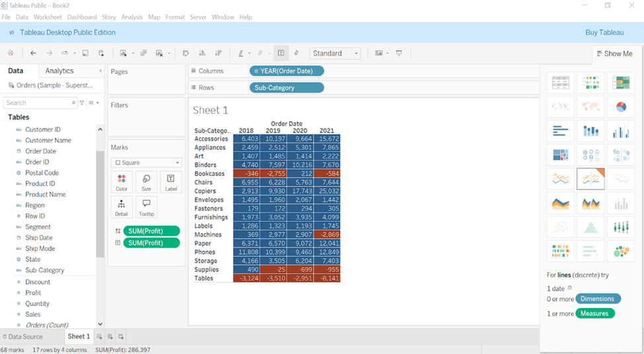Click the New Data Source icon
The width and height of the screenshot is (644, 354).
coord(101,53)
